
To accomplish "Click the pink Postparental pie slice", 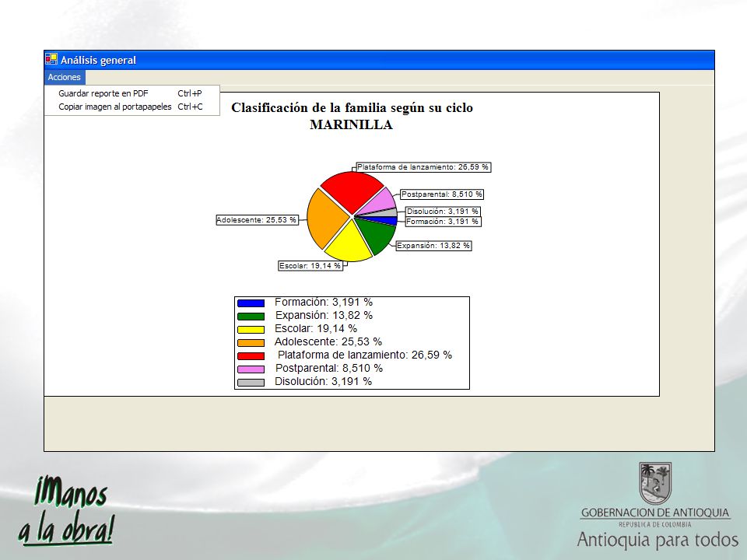I will 380,202.
